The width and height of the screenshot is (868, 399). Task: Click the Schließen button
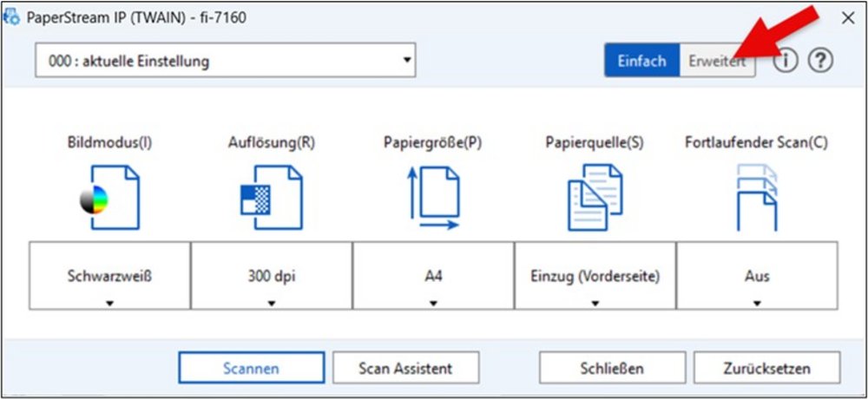pos(612,368)
